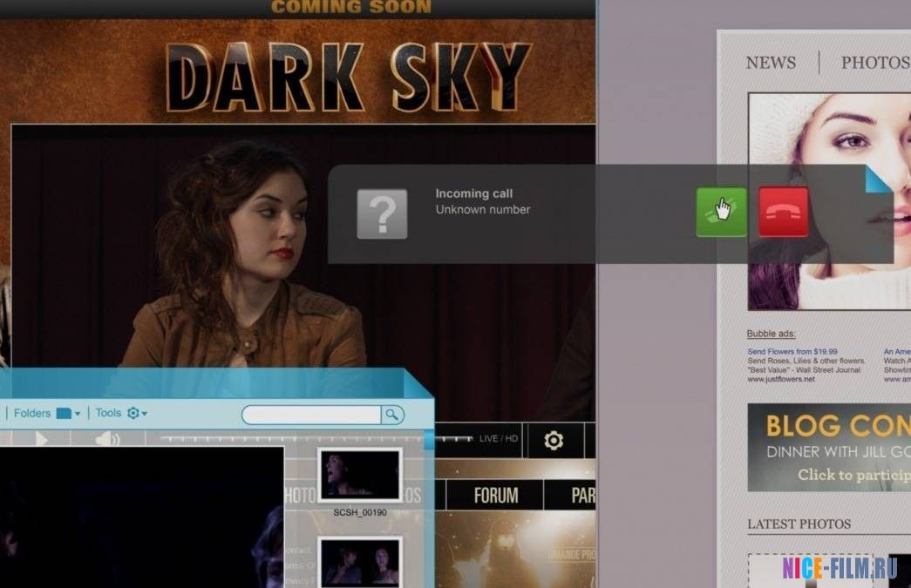Open video player settings gear
Viewport: 911px width, 588px height.
click(553, 441)
